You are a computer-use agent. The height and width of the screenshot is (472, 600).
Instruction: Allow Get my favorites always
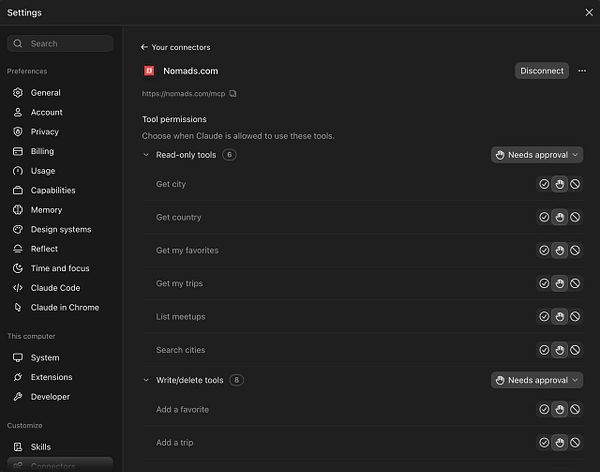[x=544, y=250]
